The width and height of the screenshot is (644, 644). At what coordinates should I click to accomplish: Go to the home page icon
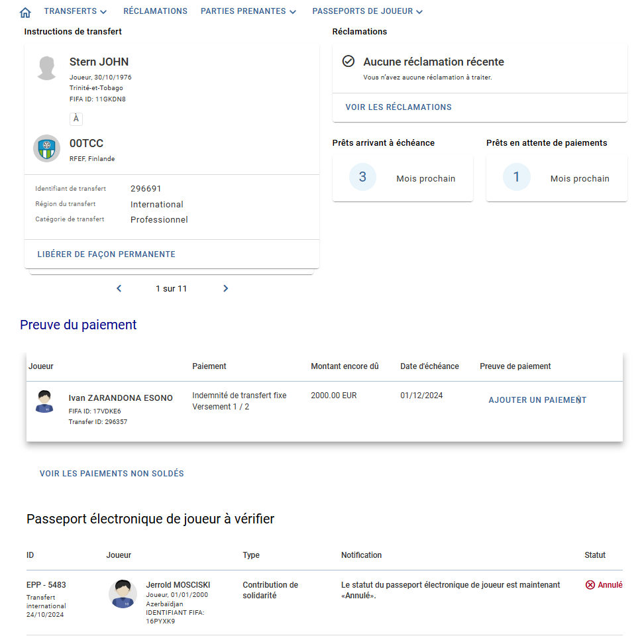pos(25,13)
